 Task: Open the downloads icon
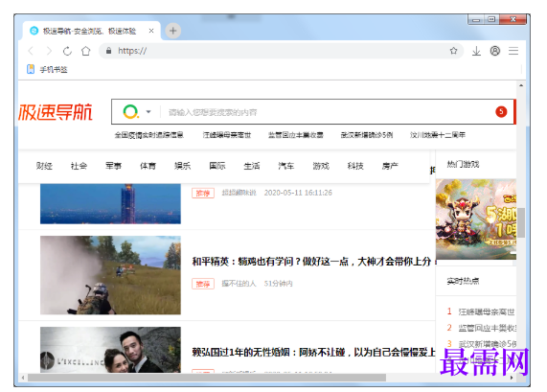pyautogui.click(x=476, y=51)
